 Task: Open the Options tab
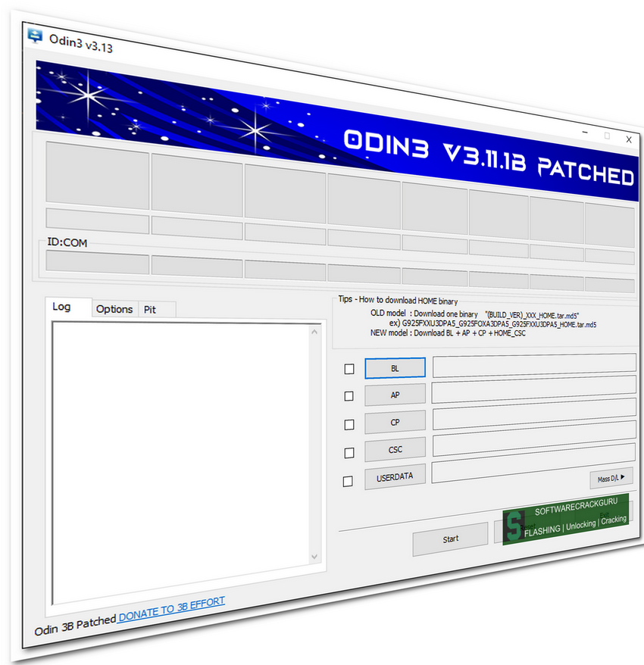tap(114, 309)
